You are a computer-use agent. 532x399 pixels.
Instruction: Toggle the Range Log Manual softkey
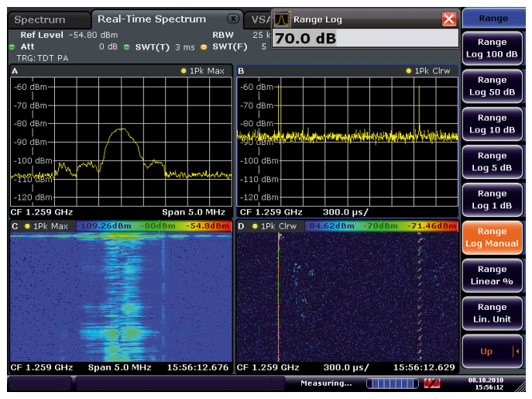(492, 237)
